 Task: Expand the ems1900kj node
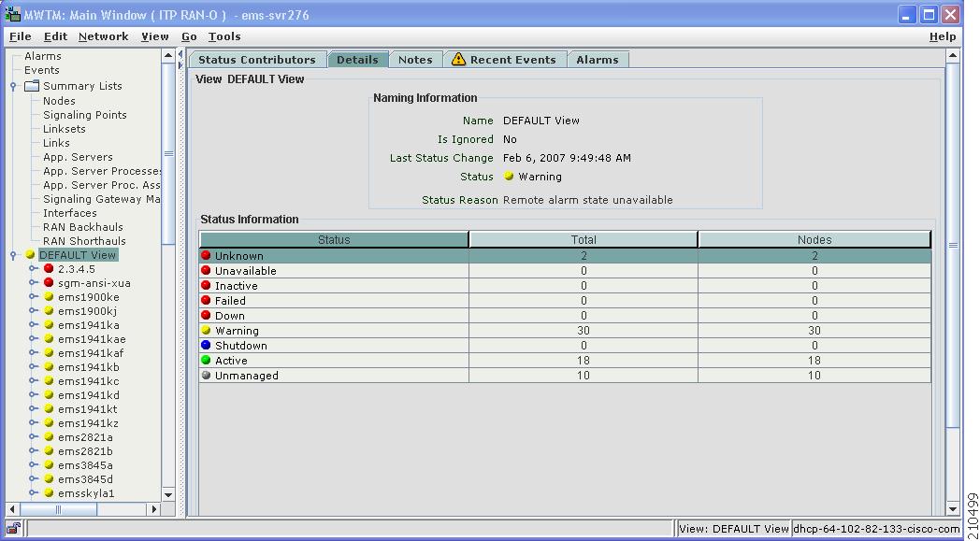33,310
